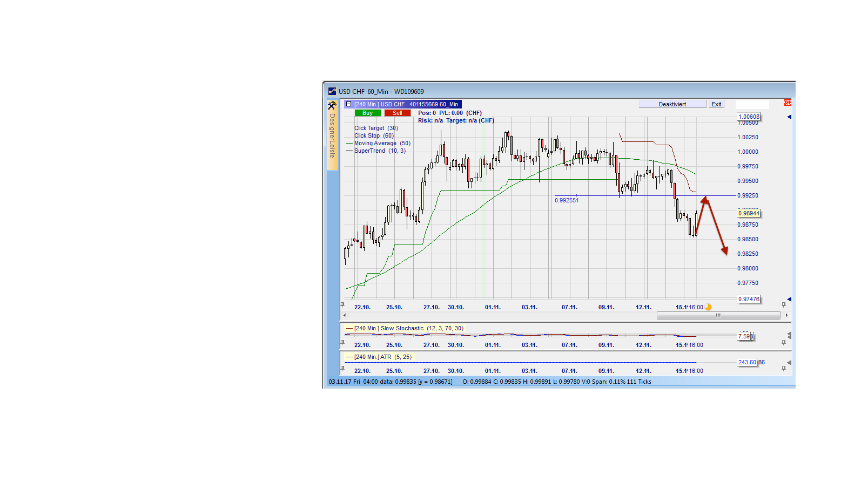The width and height of the screenshot is (868, 503).
Task: Click the Exit button near Deaktiviert
Action: pos(716,104)
